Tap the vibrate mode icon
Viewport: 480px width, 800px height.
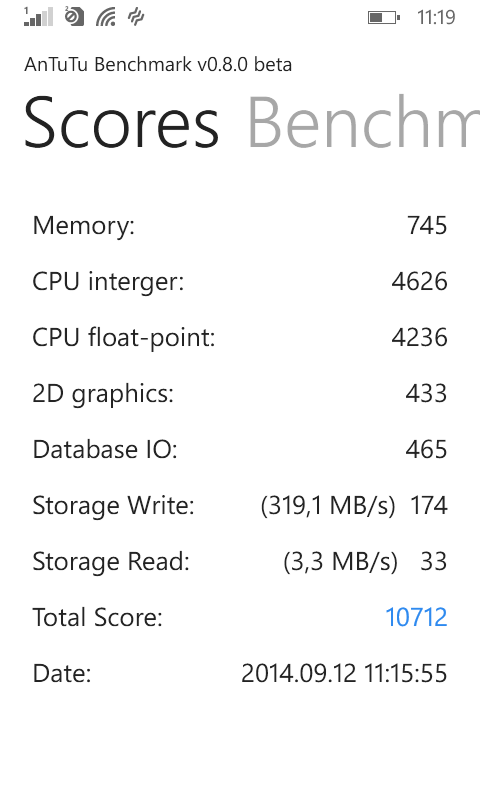[x=136, y=17]
